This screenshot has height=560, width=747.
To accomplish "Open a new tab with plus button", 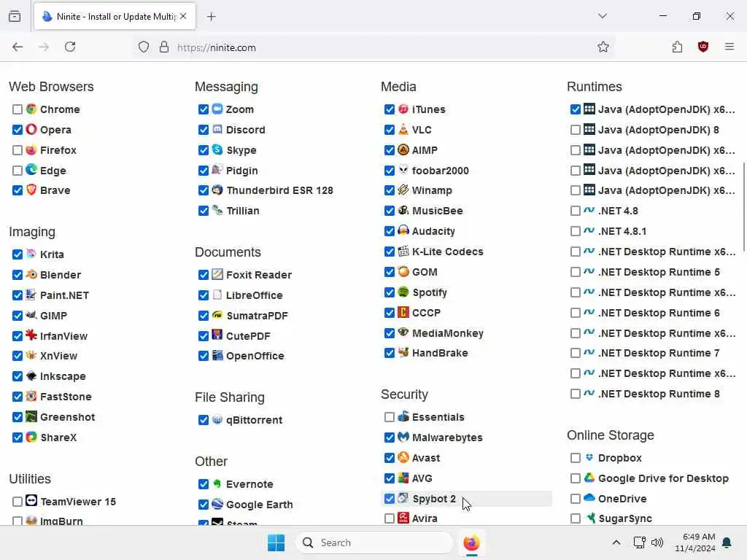I will coord(212,17).
